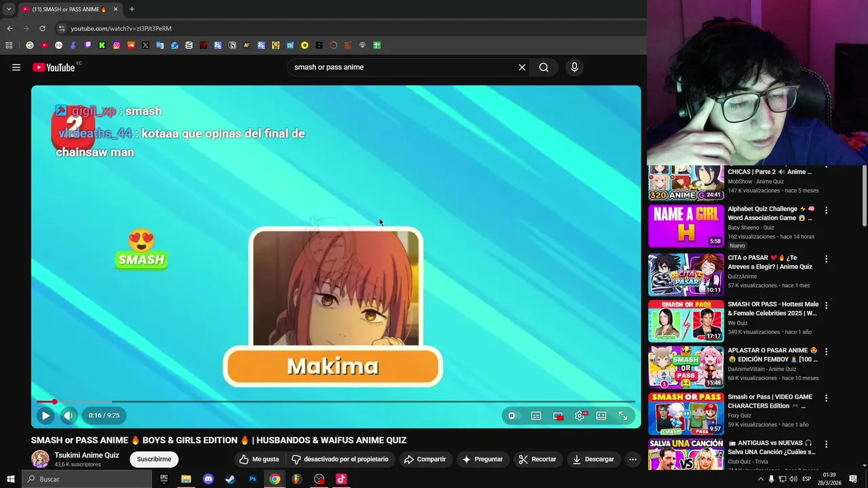Run search with the magnifier button

(x=544, y=67)
